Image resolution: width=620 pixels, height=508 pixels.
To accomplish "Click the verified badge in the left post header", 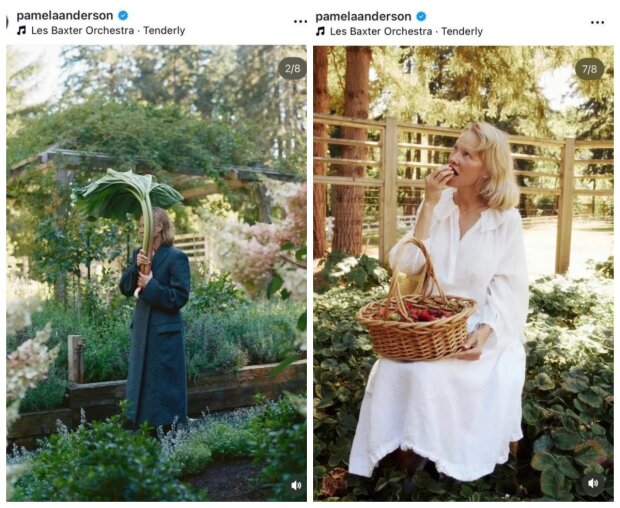I will [x=123, y=15].
